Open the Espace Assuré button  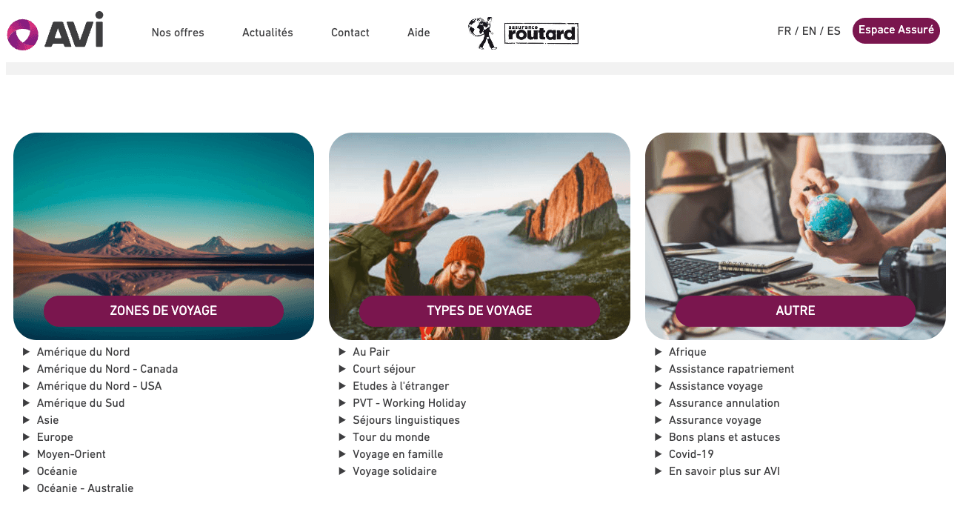point(896,31)
